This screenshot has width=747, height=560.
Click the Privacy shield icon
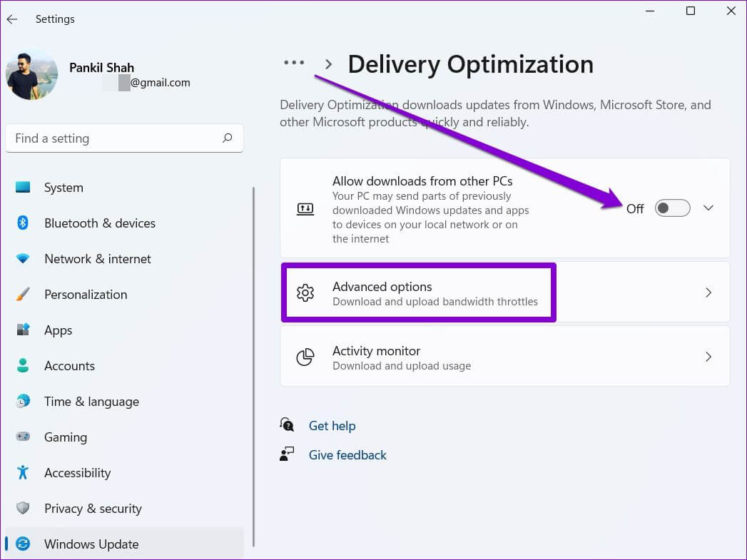23,508
